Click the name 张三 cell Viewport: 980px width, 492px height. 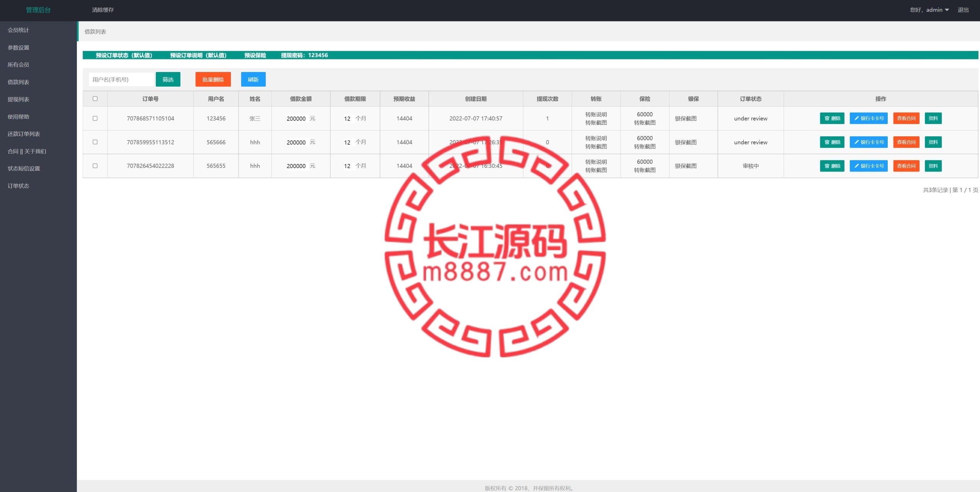coord(255,119)
